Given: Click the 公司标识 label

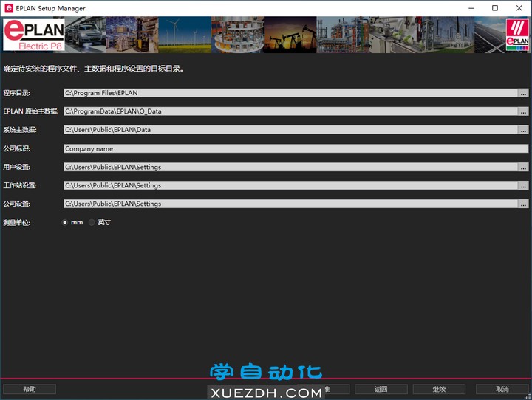Looking at the screenshot, I should click(x=16, y=148).
